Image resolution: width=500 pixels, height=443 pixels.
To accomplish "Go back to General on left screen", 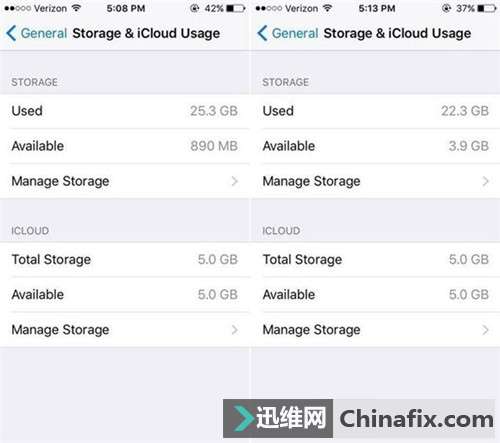I will [x=44, y=33].
